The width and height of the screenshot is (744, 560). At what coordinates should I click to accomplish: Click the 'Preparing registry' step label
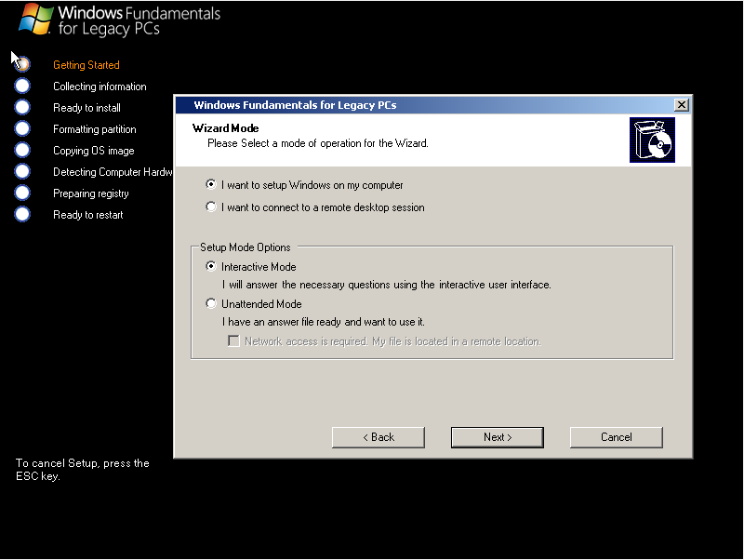[90, 193]
